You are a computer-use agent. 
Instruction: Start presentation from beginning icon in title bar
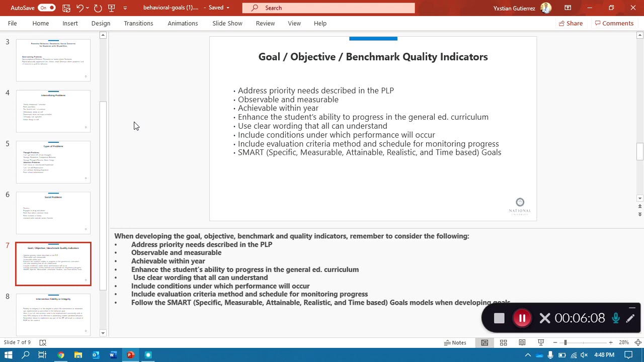[x=112, y=8]
